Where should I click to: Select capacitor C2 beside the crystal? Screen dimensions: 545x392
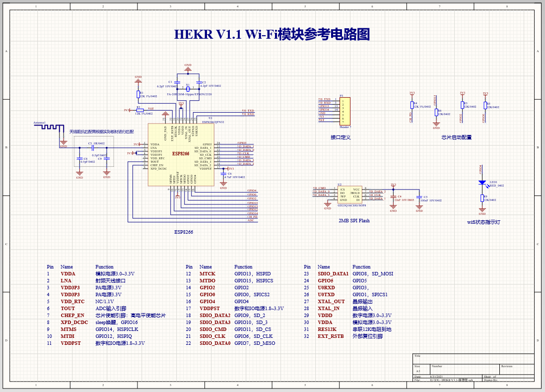pyautogui.click(x=199, y=83)
